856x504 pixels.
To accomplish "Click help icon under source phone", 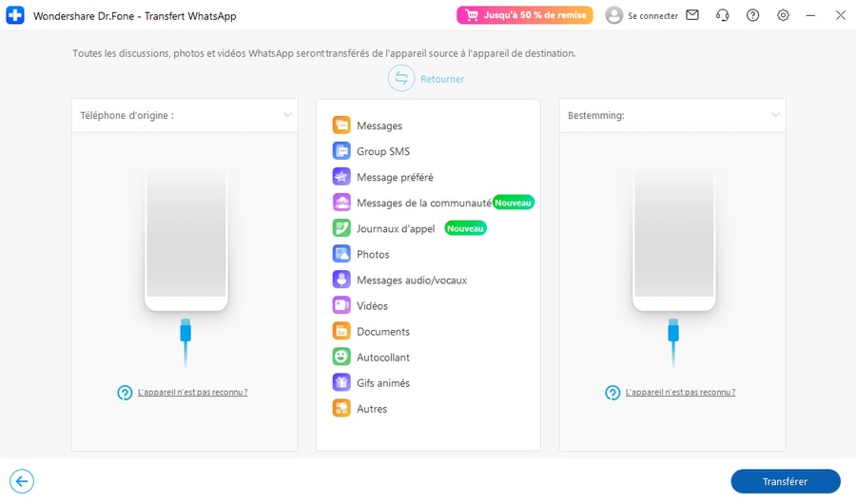I will (125, 392).
